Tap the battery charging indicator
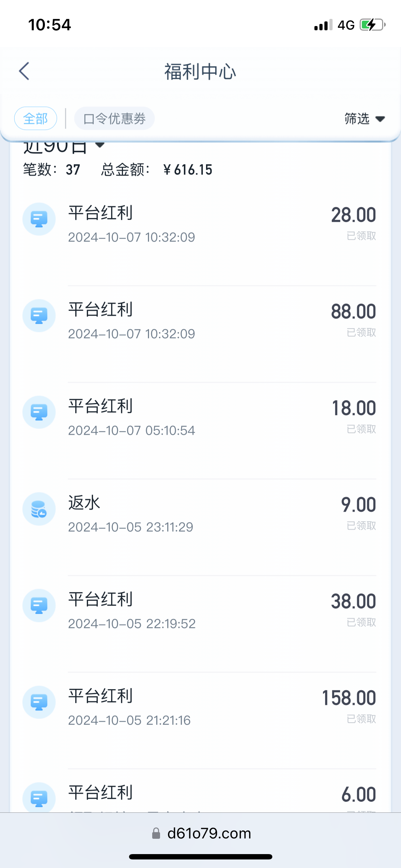The height and width of the screenshot is (868, 401). click(372, 25)
